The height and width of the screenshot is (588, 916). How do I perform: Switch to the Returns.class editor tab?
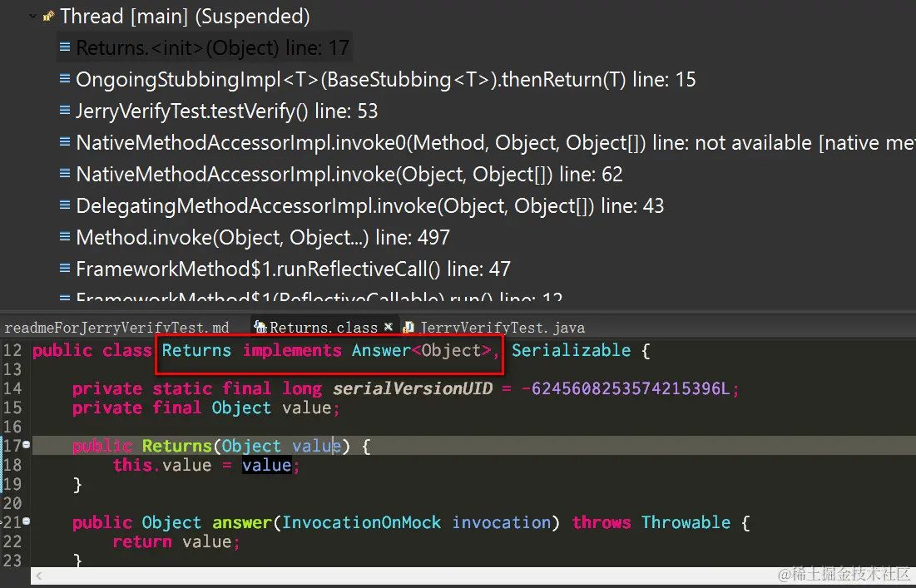[324, 328]
